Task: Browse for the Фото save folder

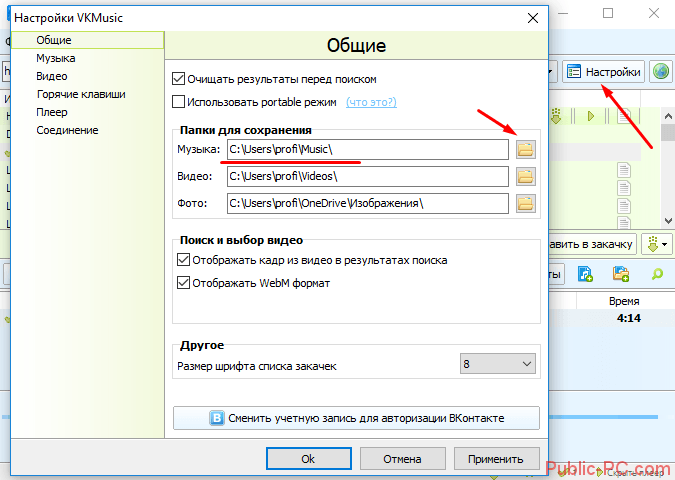Action: (x=526, y=204)
